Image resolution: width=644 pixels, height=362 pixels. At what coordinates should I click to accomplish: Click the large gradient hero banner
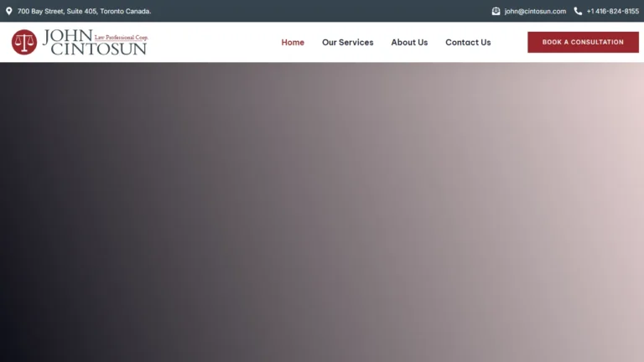[x=322, y=212]
